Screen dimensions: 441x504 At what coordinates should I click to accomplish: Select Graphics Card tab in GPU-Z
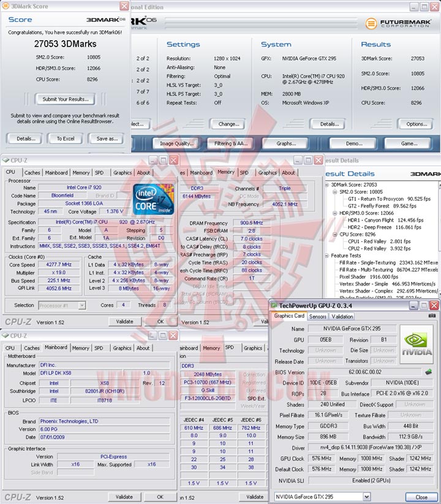click(289, 316)
